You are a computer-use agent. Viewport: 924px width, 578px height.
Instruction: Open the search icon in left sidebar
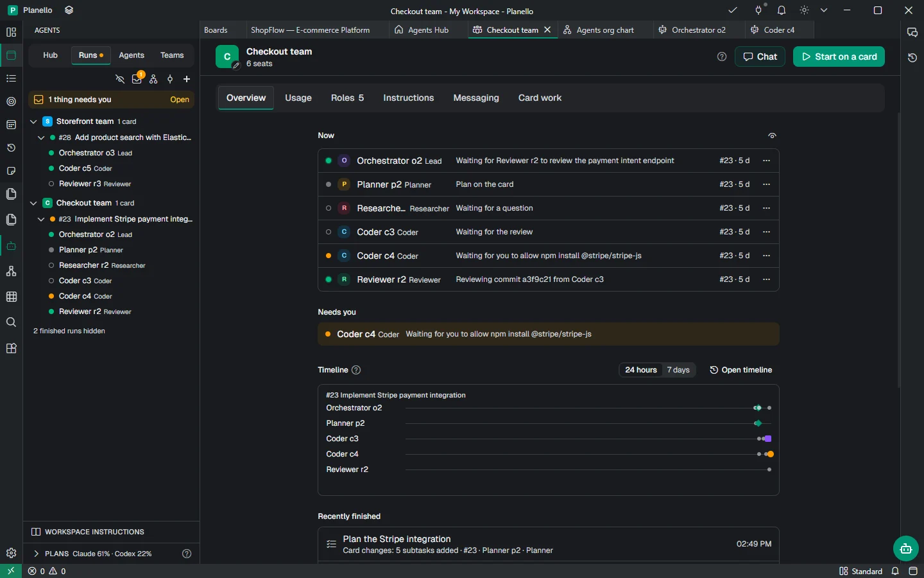coord(11,322)
